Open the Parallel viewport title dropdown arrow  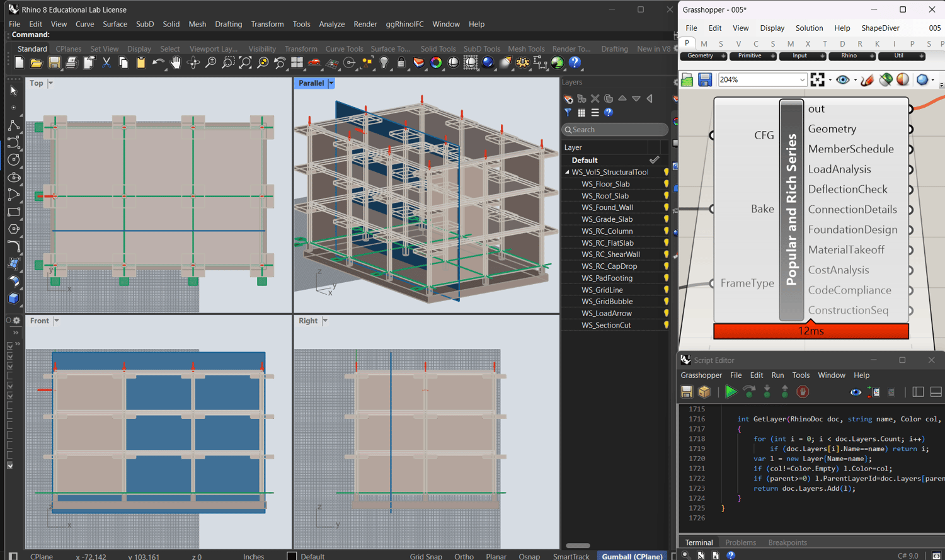[x=331, y=83]
